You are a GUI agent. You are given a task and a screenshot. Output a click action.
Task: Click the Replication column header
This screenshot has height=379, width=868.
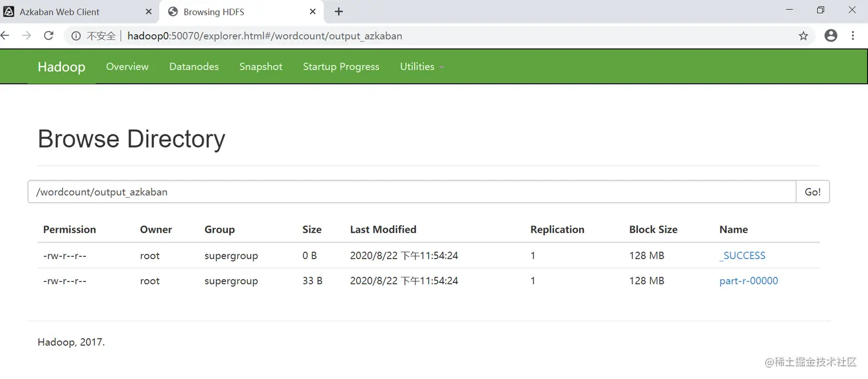pos(557,229)
